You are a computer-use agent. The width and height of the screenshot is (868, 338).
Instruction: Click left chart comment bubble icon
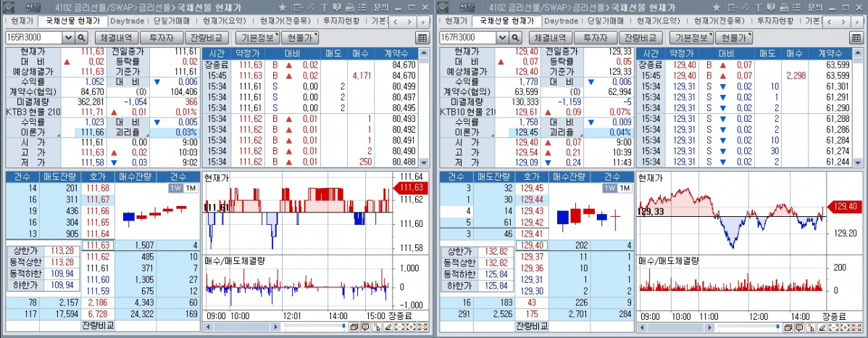pos(365,327)
